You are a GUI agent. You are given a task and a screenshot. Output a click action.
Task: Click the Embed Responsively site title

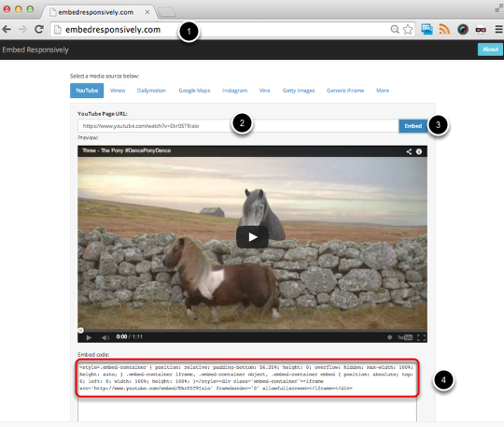pos(35,50)
